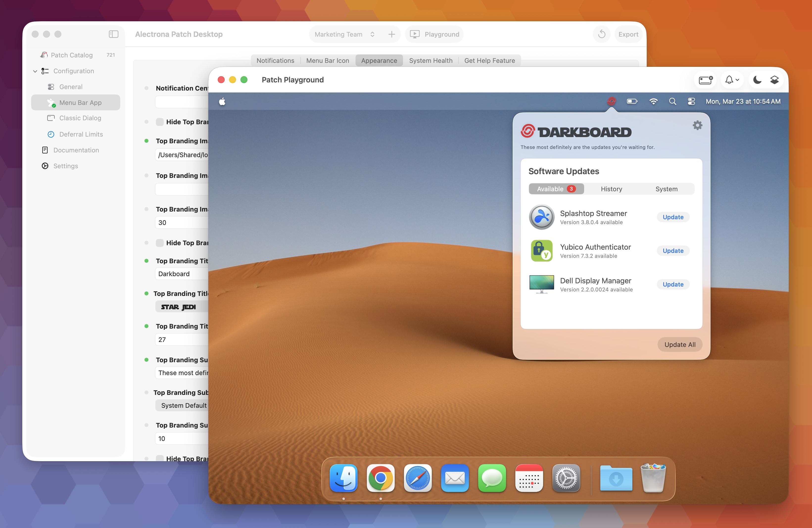Click the Apple logo in simulated menu bar
The width and height of the screenshot is (812, 528).
222,101
